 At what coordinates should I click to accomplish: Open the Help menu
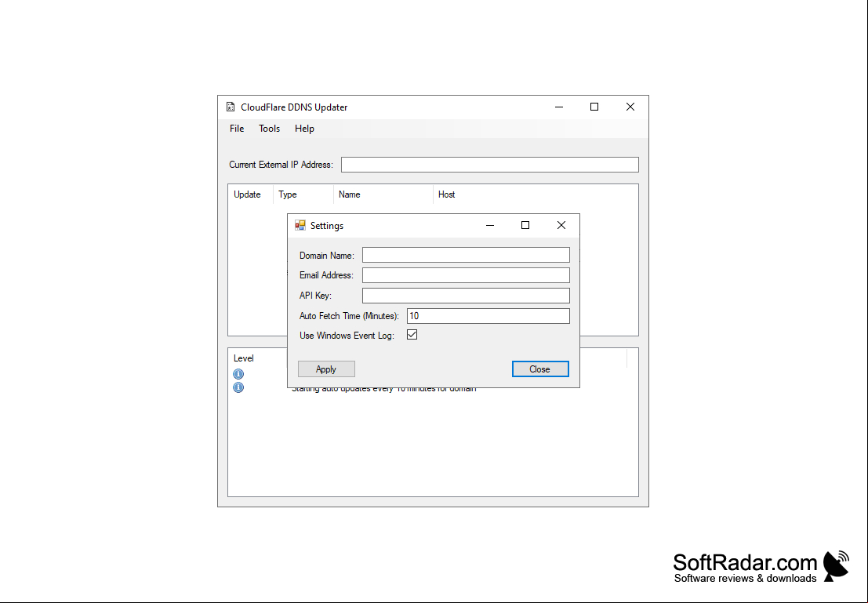pos(304,129)
